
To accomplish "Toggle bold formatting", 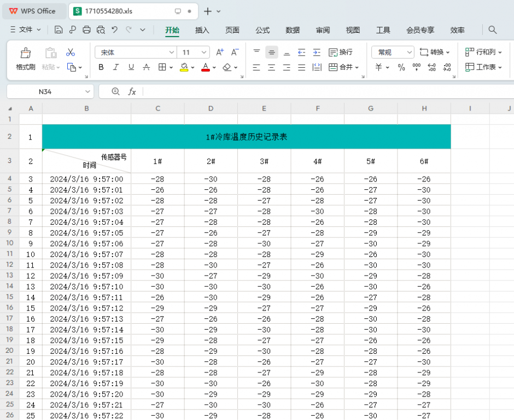I will [x=101, y=67].
